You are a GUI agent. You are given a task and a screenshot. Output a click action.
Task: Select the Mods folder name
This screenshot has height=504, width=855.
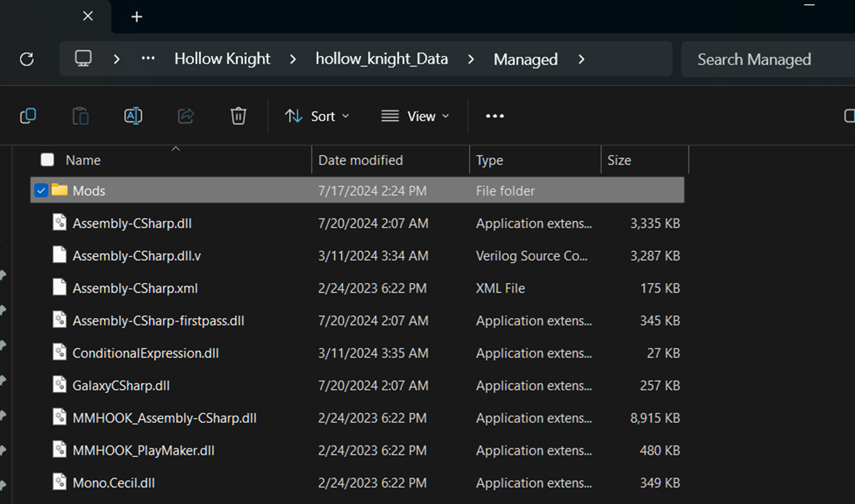click(x=89, y=190)
